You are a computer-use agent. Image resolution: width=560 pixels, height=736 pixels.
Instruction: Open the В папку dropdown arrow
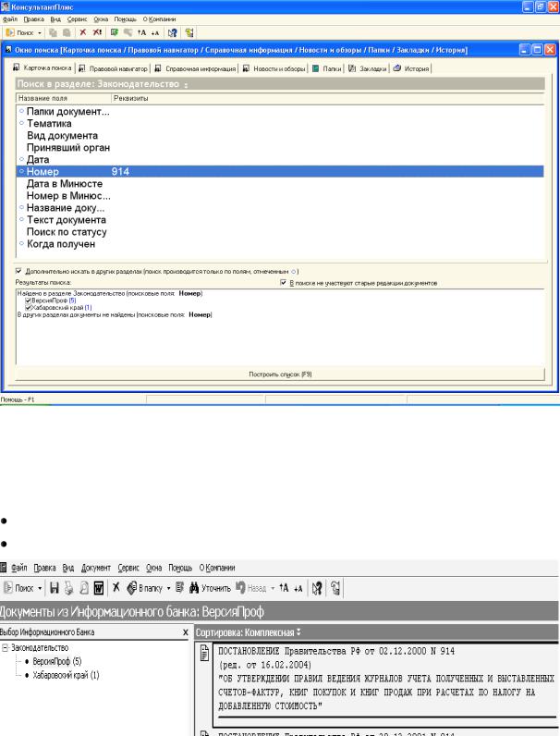pos(168,588)
